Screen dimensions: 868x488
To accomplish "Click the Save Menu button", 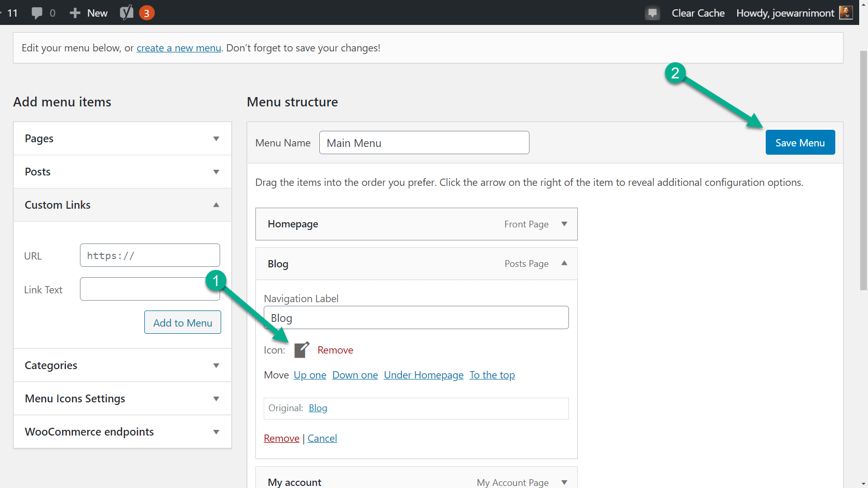I will tap(800, 142).
